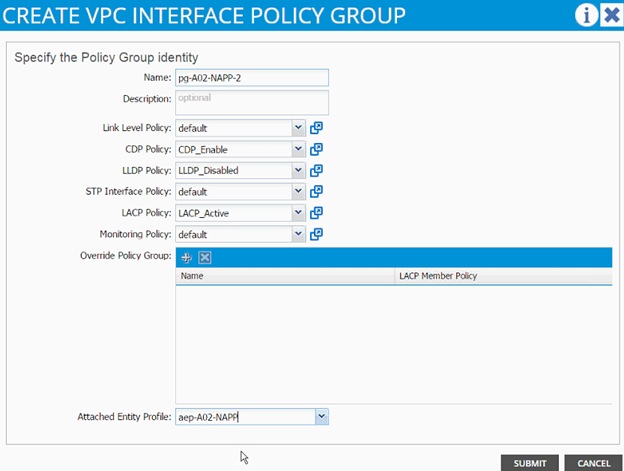Screen dimensions: 624x471
Task: Add an Override Policy Group entry
Action: tap(186, 258)
